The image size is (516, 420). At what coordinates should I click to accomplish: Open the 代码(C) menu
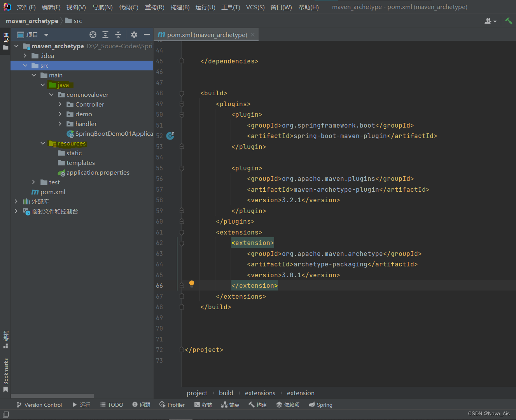click(x=128, y=7)
